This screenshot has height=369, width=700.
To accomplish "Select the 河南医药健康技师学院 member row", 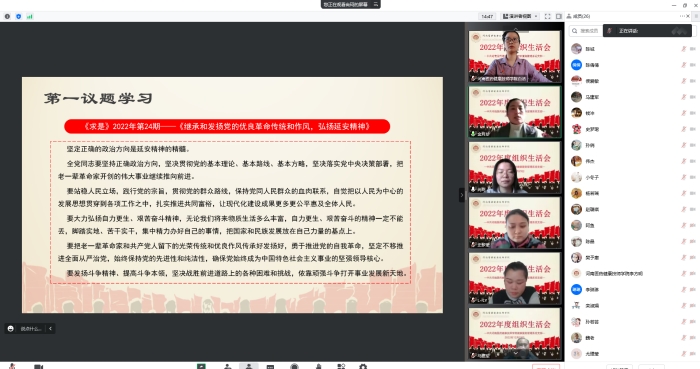I will (x=632, y=274).
